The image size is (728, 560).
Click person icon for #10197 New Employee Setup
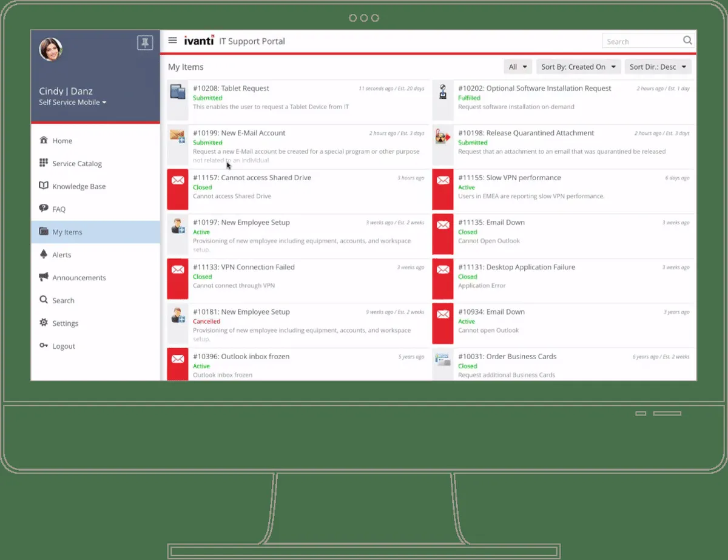(177, 226)
